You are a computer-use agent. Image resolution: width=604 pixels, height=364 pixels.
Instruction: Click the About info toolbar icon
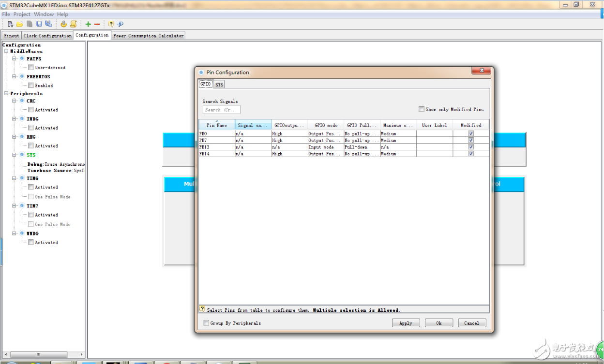pos(120,24)
